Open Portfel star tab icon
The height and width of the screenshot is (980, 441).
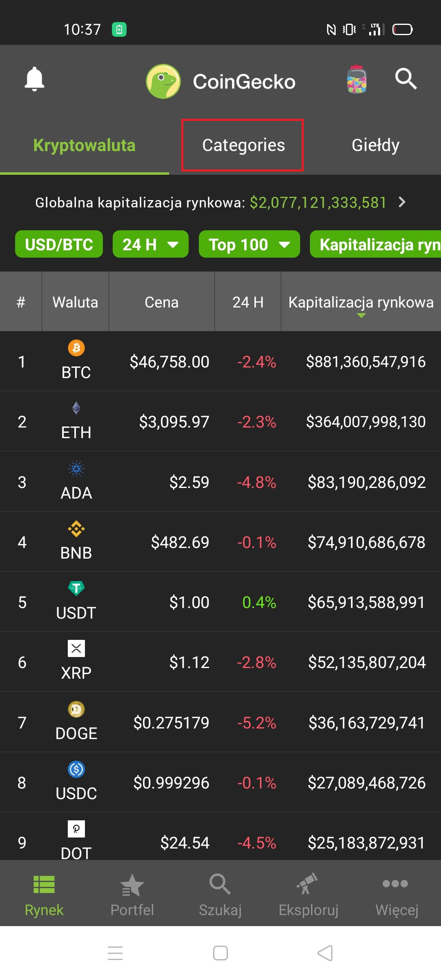pos(132,885)
